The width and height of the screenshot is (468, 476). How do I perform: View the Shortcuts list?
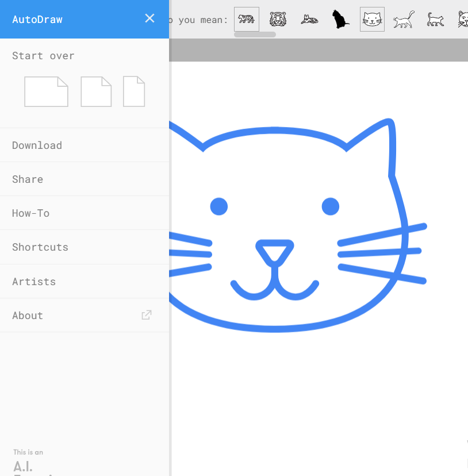pyautogui.click(x=40, y=247)
